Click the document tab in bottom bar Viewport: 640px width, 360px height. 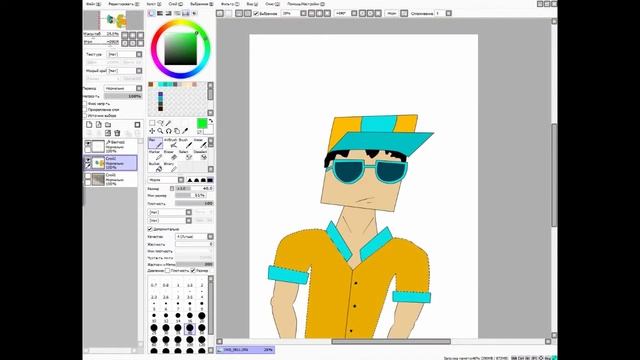245,350
